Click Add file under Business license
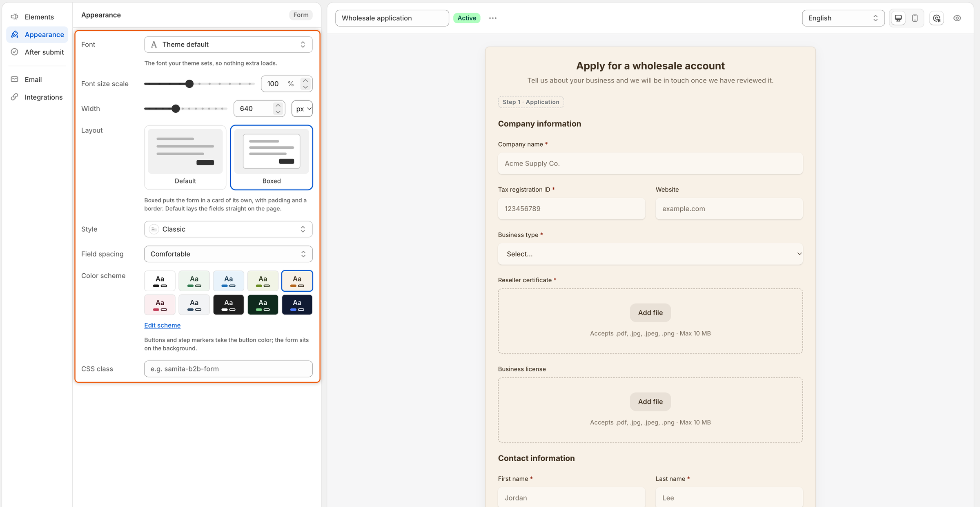 point(650,402)
